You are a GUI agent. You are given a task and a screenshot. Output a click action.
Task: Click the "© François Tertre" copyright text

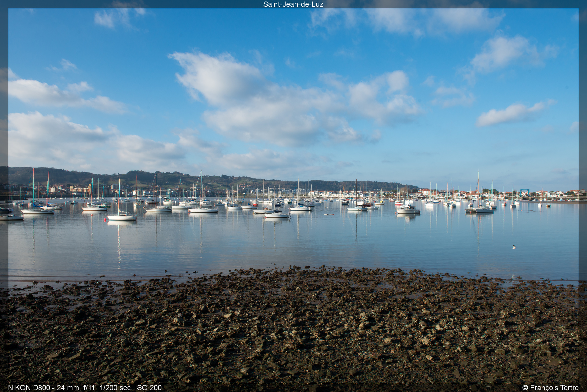tap(550, 388)
